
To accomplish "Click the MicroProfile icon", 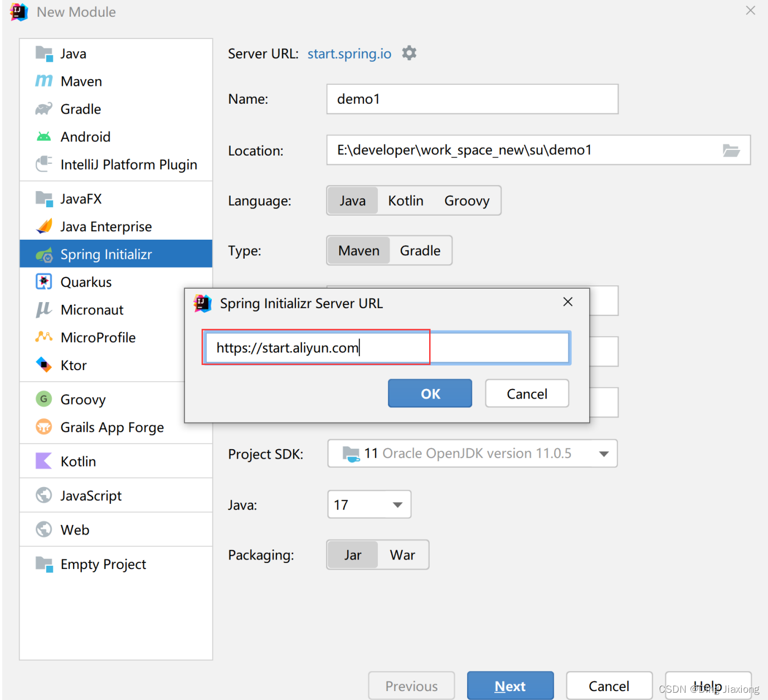I will pyautogui.click(x=44, y=337).
